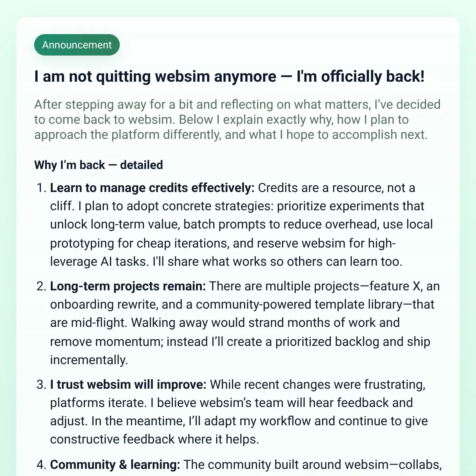Click the gray intro paragraph about stepping away
Viewport: 476px width, 476px height.
pyautogui.click(x=237, y=119)
